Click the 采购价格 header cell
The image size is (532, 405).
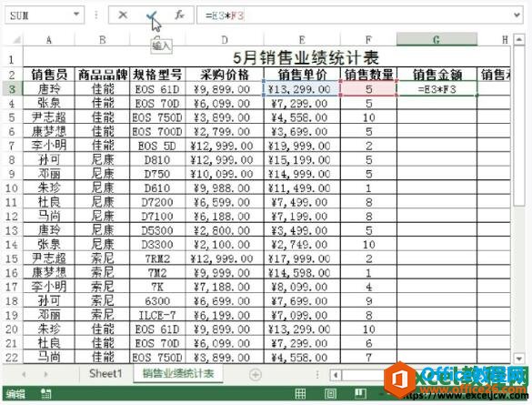pos(225,75)
